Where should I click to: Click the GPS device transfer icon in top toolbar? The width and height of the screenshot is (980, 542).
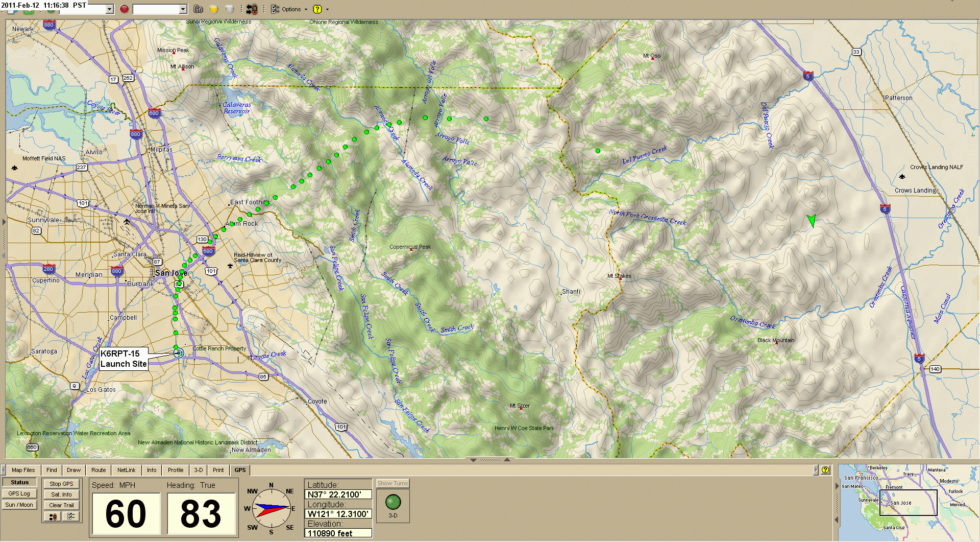251,9
